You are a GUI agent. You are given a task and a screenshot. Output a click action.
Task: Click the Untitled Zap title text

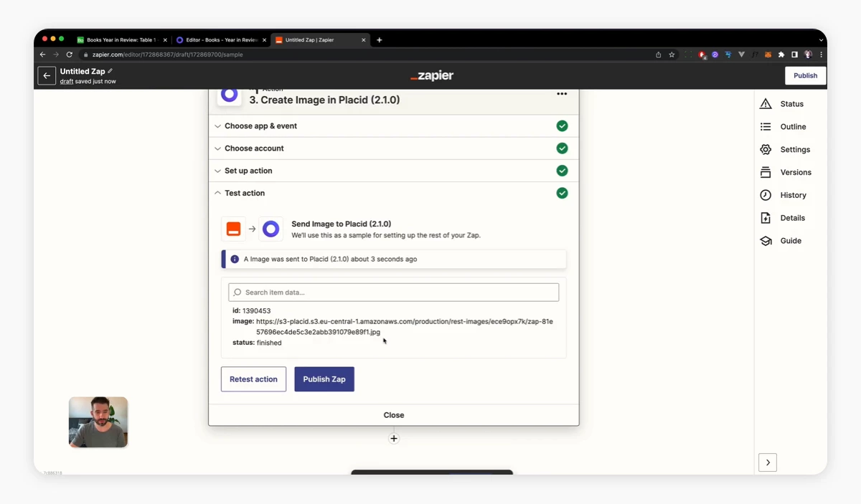(x=83, y=72)
